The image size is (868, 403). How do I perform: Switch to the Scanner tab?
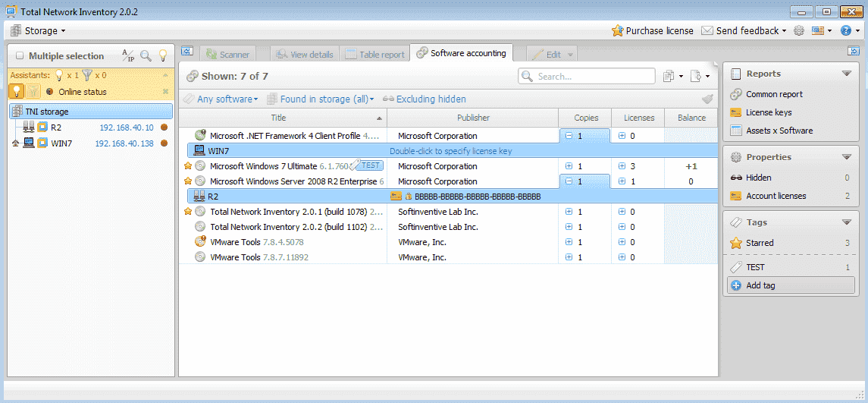tap(227, 55)
